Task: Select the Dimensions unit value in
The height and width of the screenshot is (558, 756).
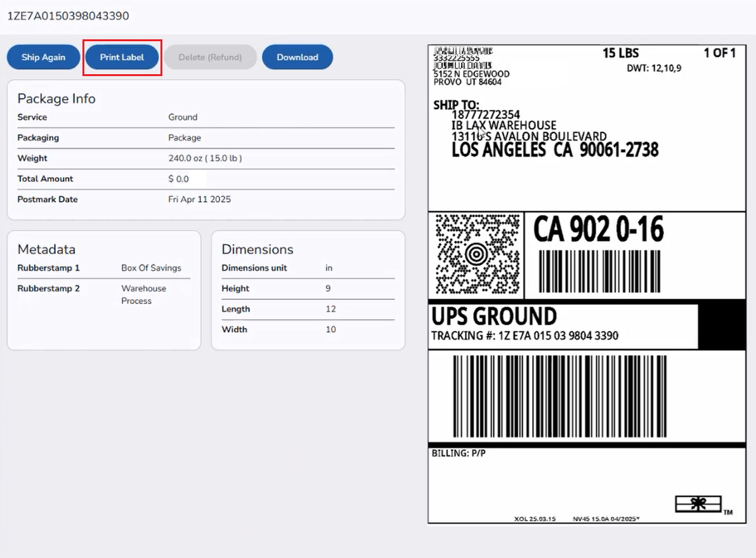Action: pos(329,268)
